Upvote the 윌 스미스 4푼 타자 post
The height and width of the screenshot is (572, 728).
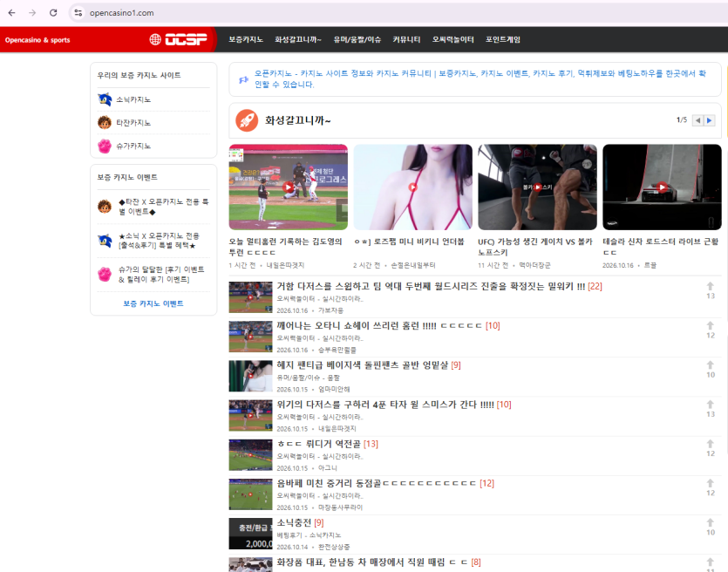tap(711, 405)
